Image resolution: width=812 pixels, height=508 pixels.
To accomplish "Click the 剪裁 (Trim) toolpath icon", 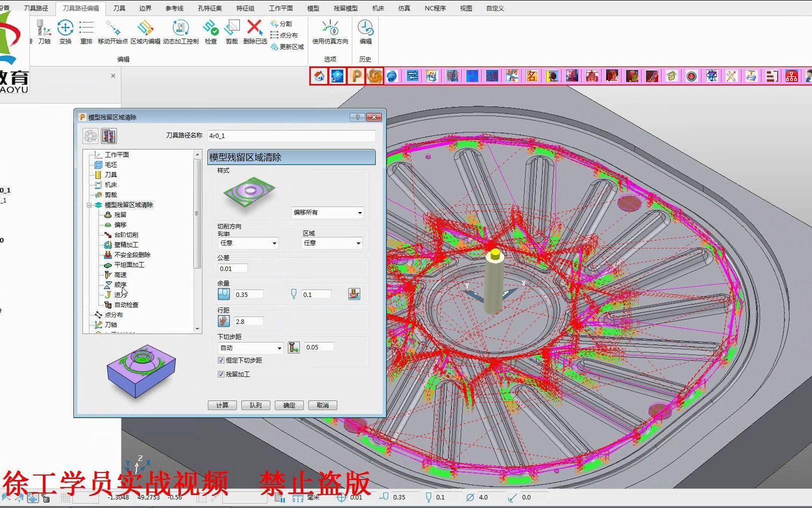I will 232,28.
